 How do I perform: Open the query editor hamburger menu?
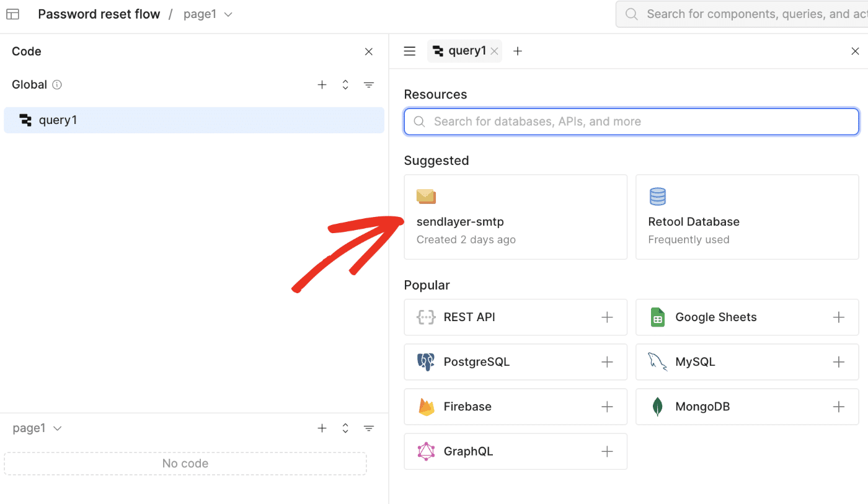[409, 51]
